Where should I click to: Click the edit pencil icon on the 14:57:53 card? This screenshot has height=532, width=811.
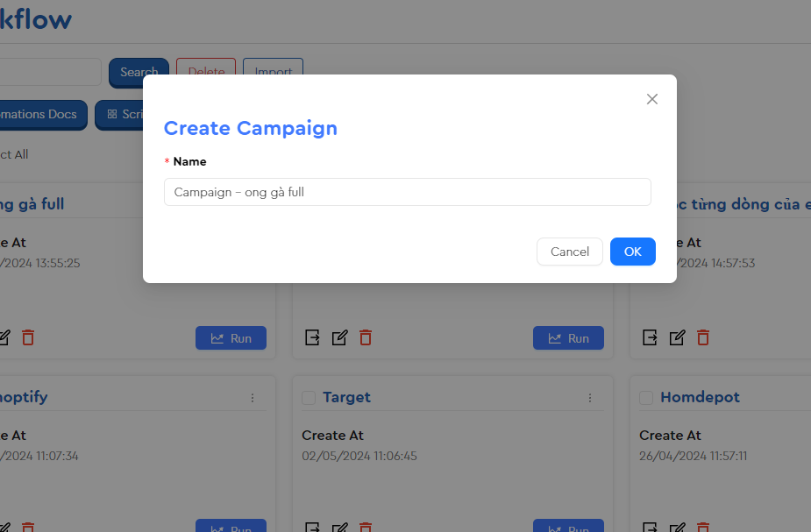(677, 337)
